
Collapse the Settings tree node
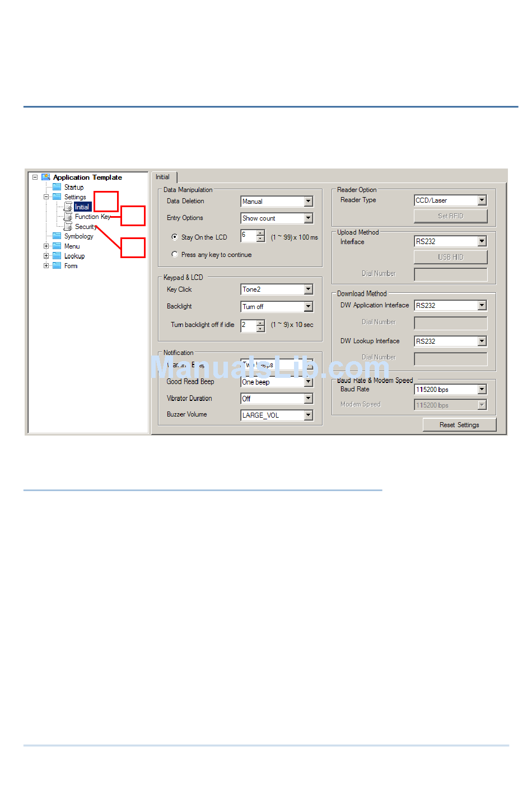46,197
